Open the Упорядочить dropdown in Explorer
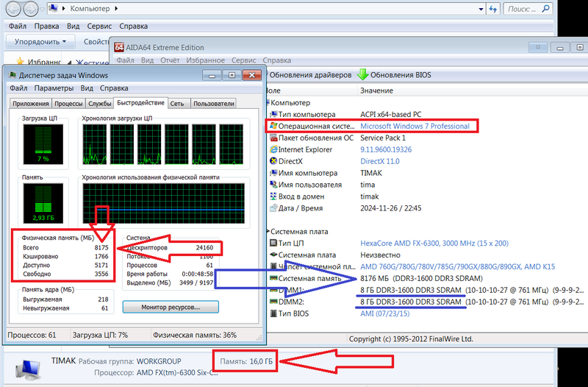Viewport: 588px width, 387px height. tap(40, 41)
